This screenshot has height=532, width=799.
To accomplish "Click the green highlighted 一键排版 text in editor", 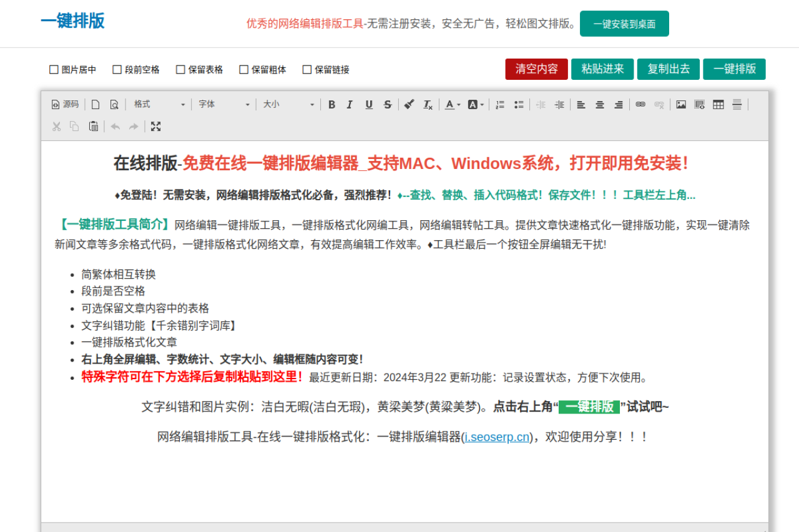I will click(x=589, y=407).
